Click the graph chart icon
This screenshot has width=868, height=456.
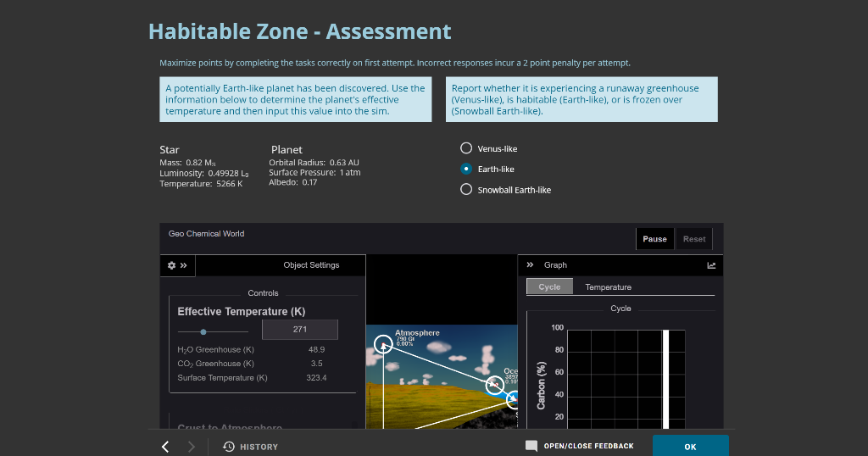coord(711,265)
